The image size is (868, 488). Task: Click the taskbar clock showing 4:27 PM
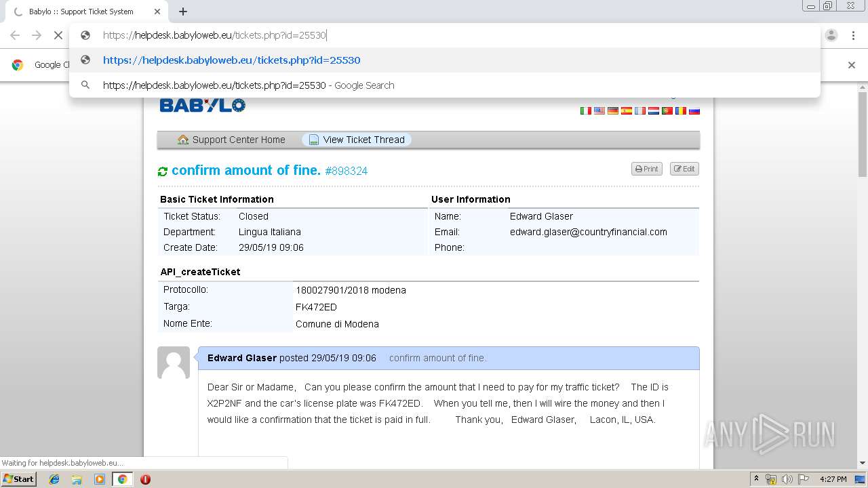pos(833,479)
